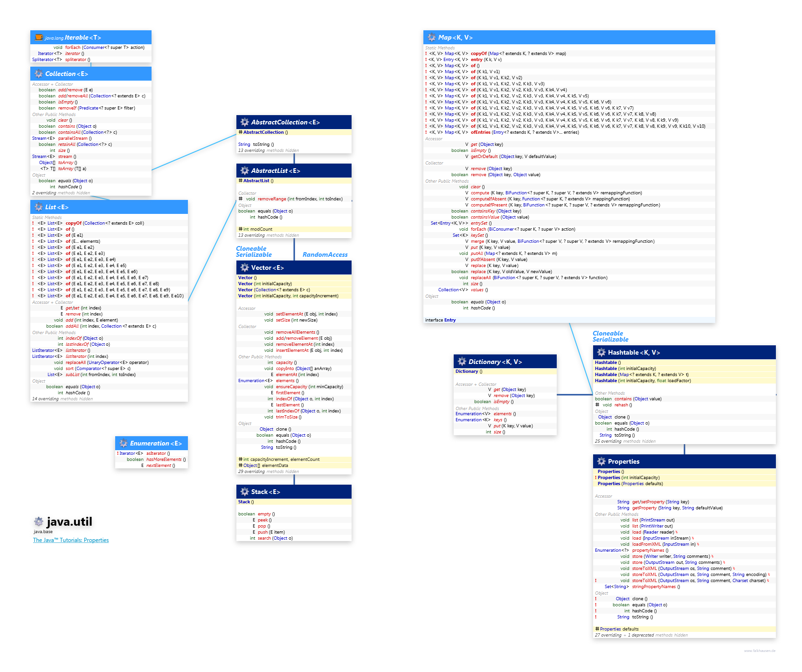Click hasMoreElements method in Enumeration
This screenshot has width=802, height=672.
click(x=164, y=459)
